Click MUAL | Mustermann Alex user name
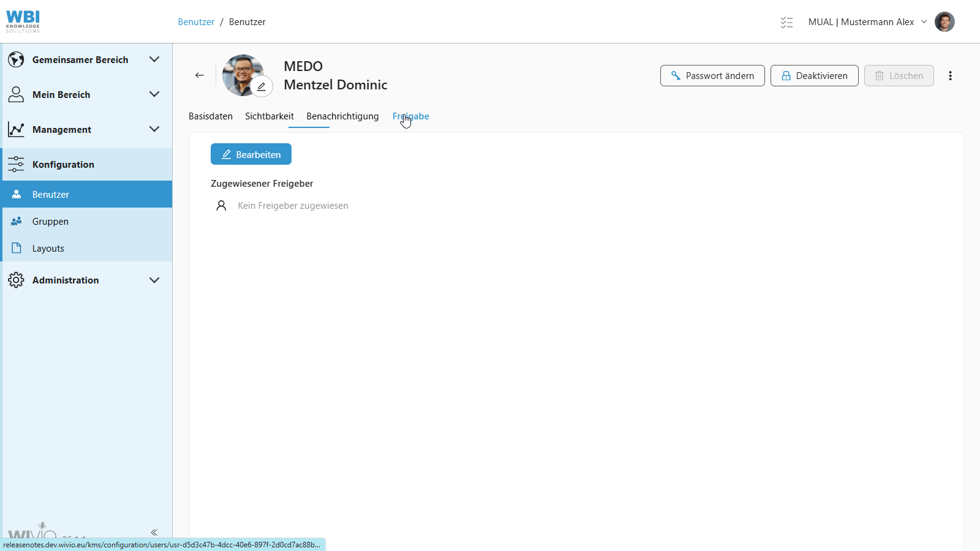 861,22
